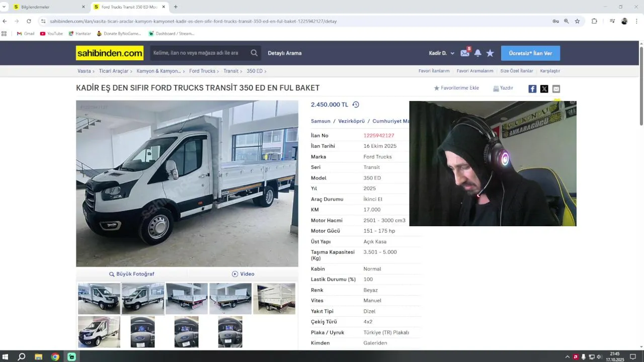644x362 pixels.
Task: Open File Explorer from taskbar
Action: click(38, 356)
